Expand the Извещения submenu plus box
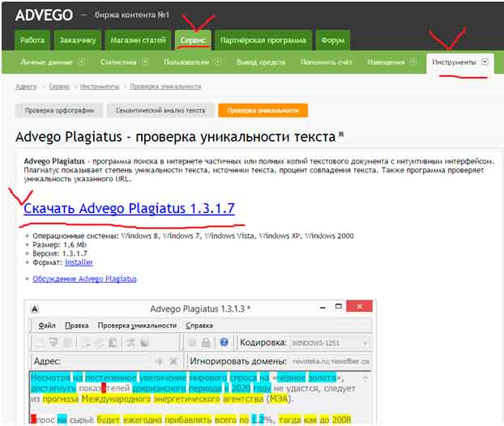The height and width of the screenshot is (426, 504). pyautogui.click(x=413, y=62)
